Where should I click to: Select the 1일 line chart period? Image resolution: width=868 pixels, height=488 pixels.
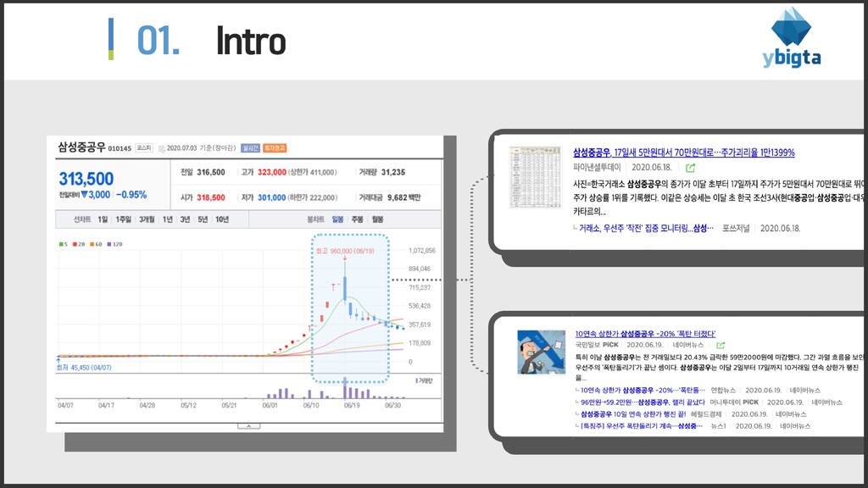point(103,219)
